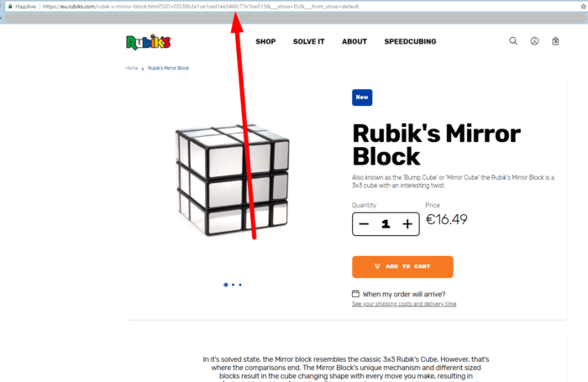
Task: Open the SHOP menu
Action: click(x=265, y=41)
